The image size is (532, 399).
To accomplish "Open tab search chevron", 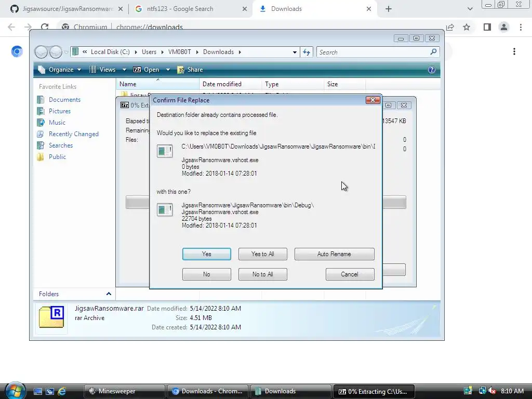I will (470, 9).
